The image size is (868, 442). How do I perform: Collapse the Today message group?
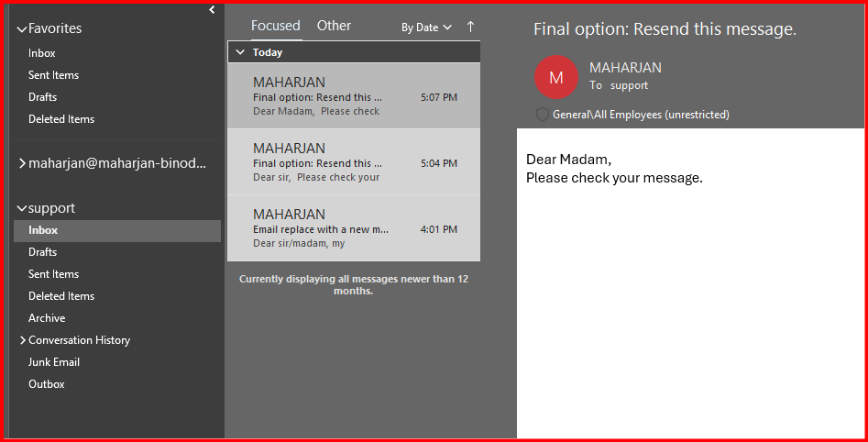click(239, 52)
